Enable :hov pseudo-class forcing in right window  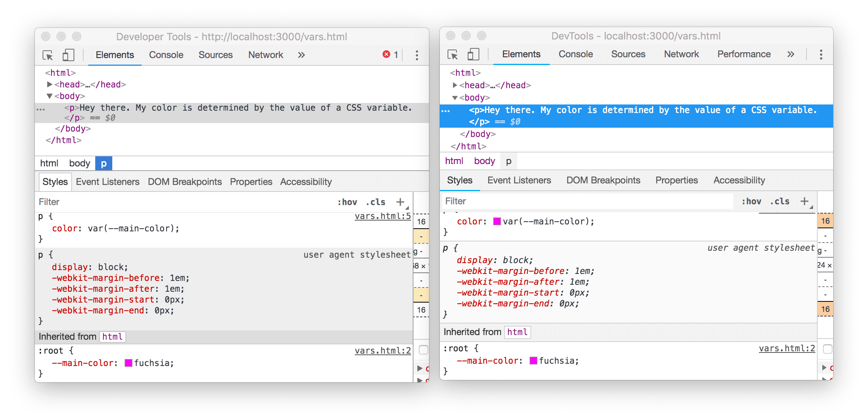pyautogui.click(x=752, y=201)
